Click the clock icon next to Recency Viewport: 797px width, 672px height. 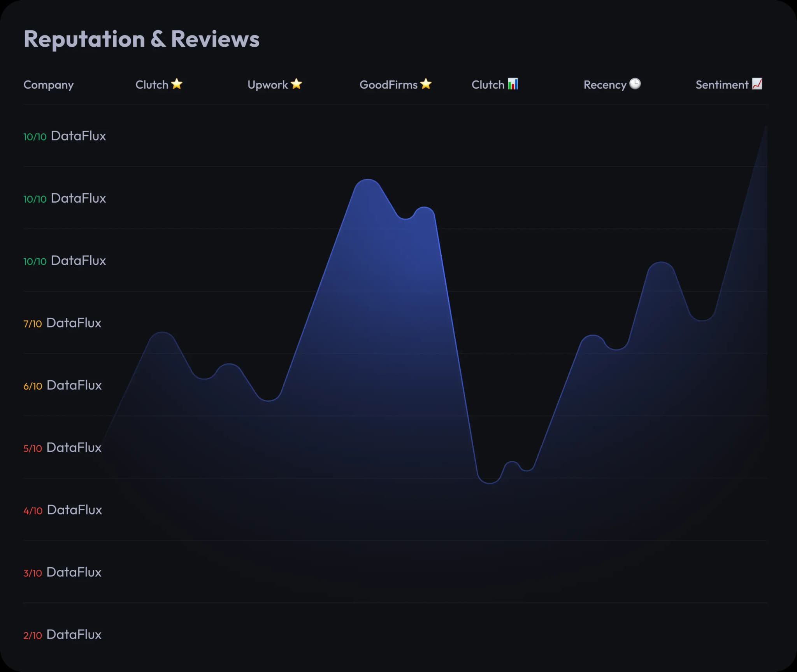(x=635, y=84)
